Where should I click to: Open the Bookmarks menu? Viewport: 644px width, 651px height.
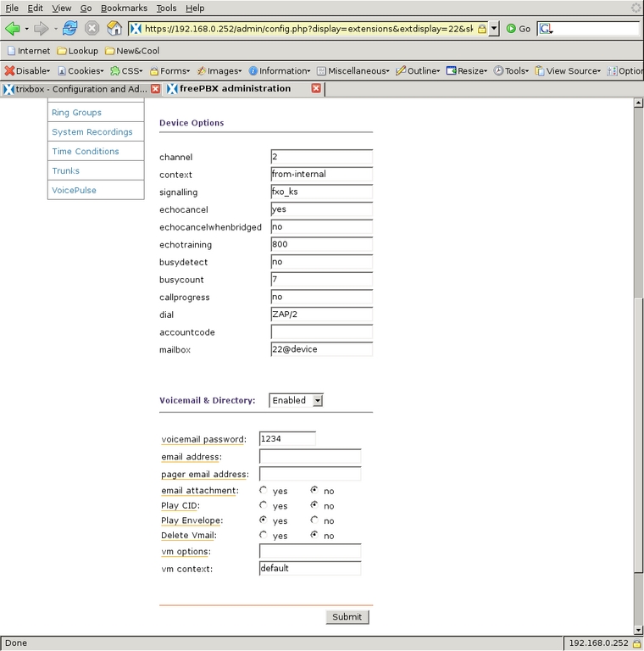pyautogui.click(x=124, y=8)
